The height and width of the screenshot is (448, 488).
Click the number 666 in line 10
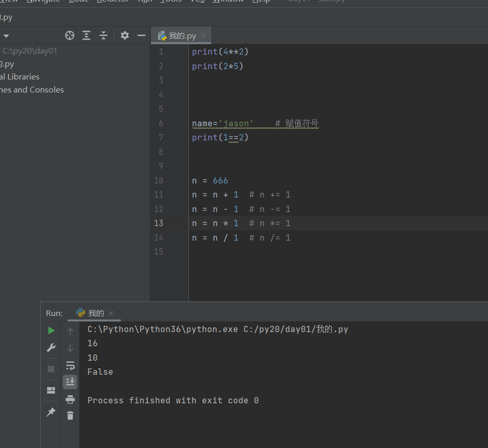tap(221, 181)
